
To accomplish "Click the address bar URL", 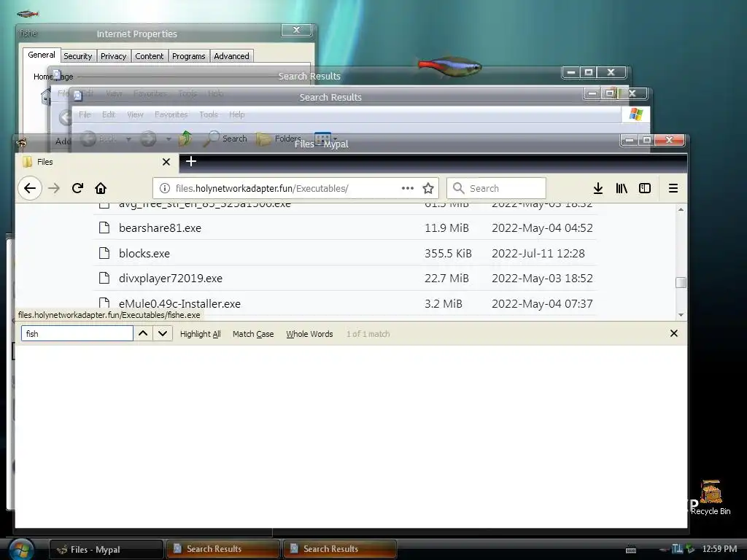I will coord(262,189).
